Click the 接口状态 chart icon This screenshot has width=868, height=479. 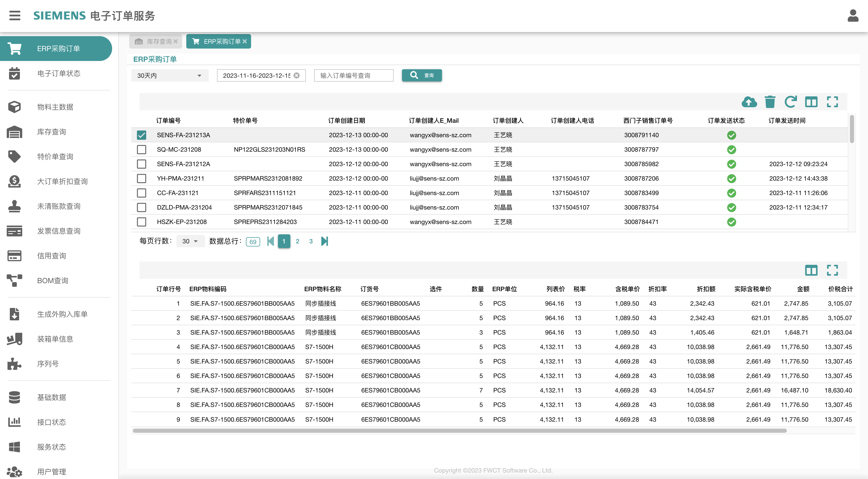(x=14, y=422)
